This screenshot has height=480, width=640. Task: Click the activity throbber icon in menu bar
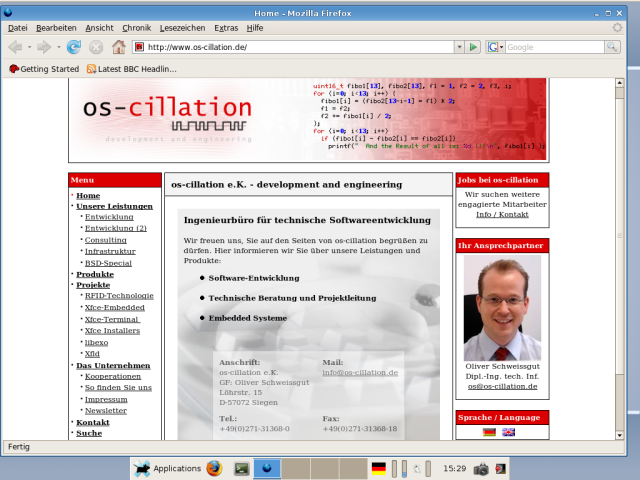pyautogui.click(x=617, y=28)
